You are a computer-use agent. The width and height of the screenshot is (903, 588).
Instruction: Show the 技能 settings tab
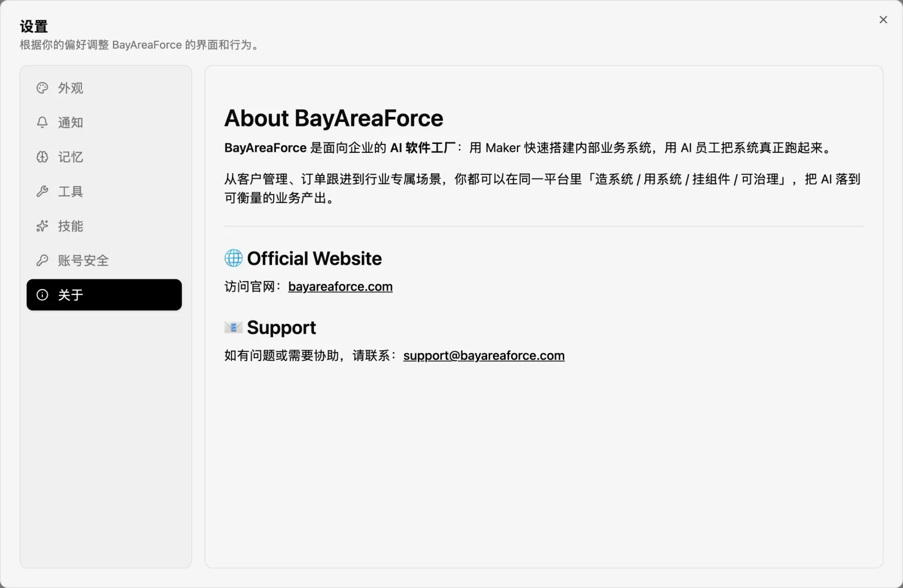[104, 226]
